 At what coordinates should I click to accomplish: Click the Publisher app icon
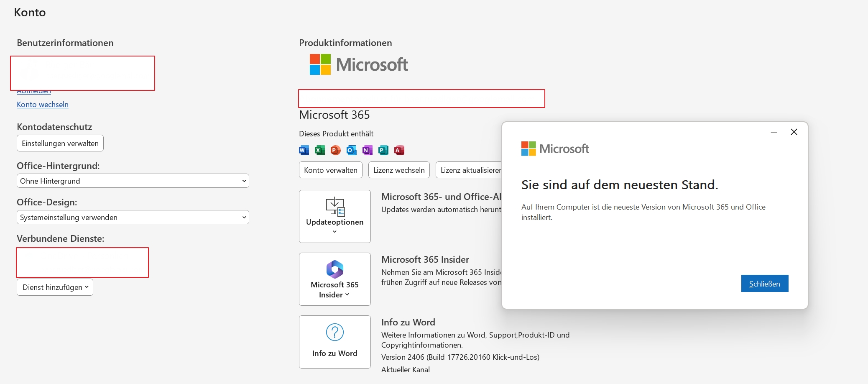point(383,150)
